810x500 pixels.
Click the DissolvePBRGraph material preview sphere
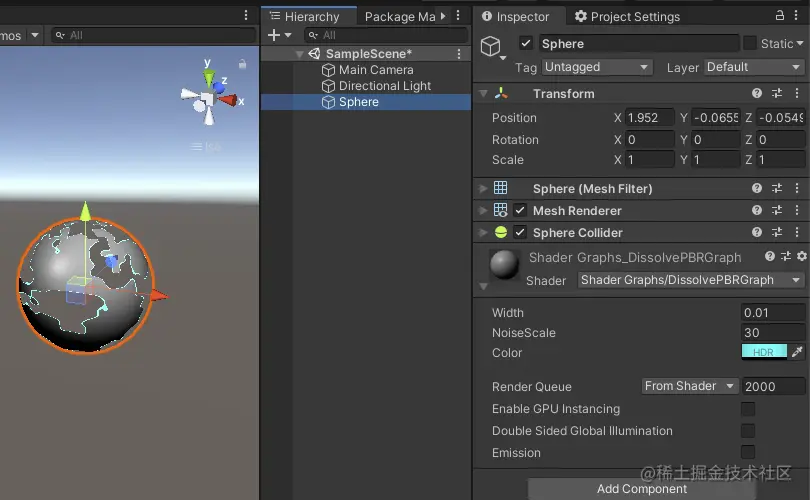click(x=504, y=264)
